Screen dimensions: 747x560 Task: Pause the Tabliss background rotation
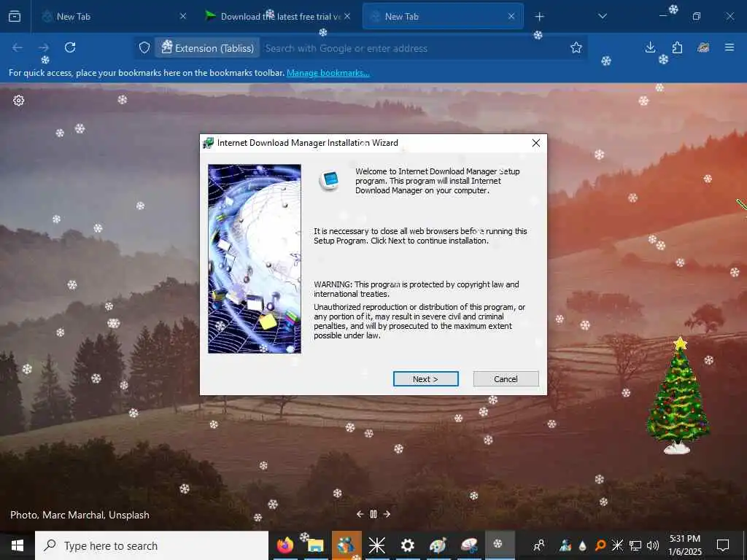[373, 514]
